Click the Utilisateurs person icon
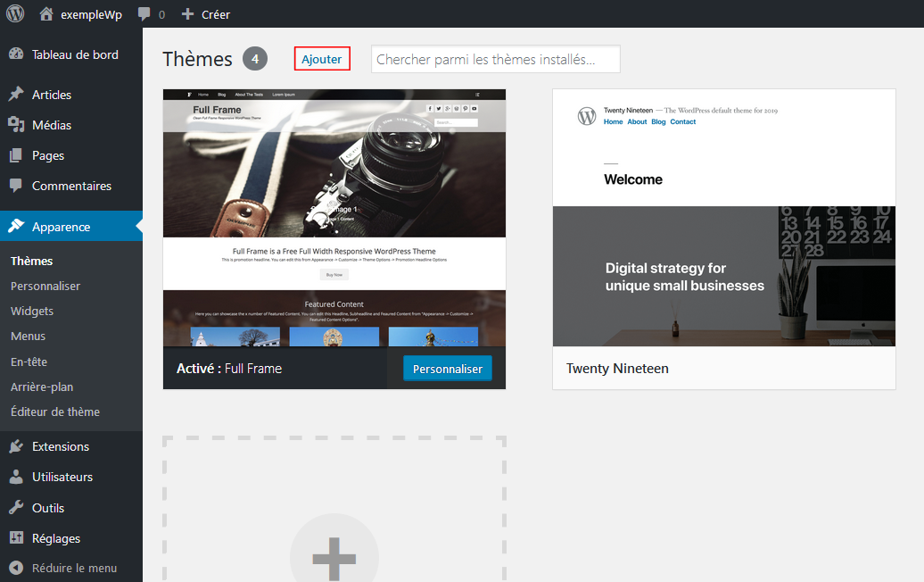This screenshot has width=924, height=582. (16, 477)
